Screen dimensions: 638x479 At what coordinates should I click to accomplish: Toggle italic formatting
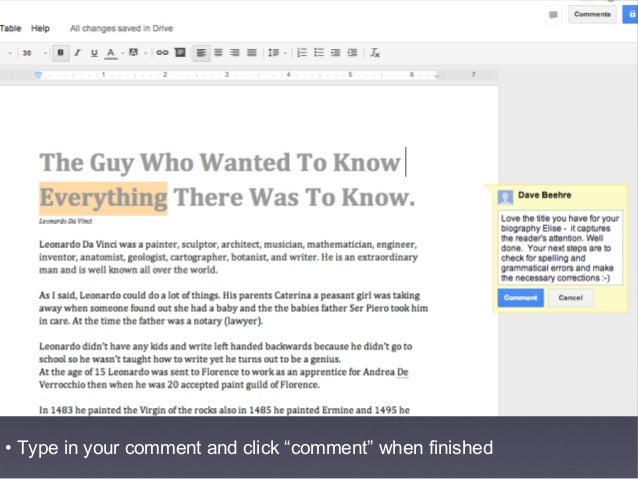77,52
